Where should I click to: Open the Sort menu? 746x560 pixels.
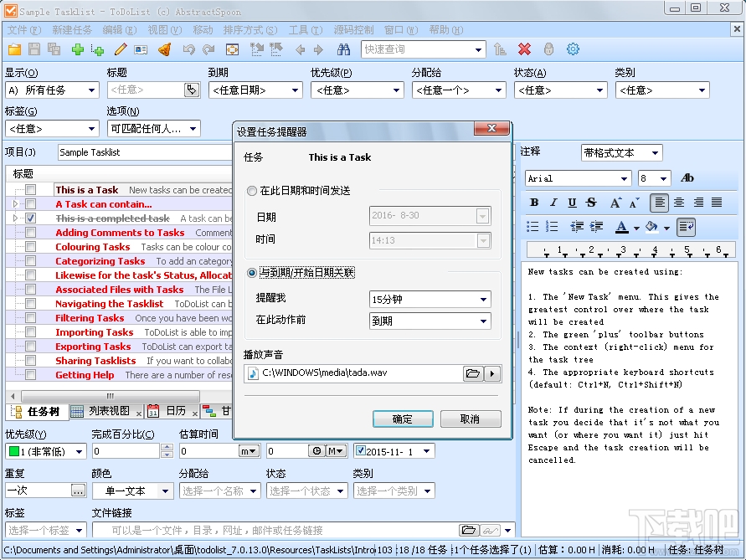(x=250, y=30)
